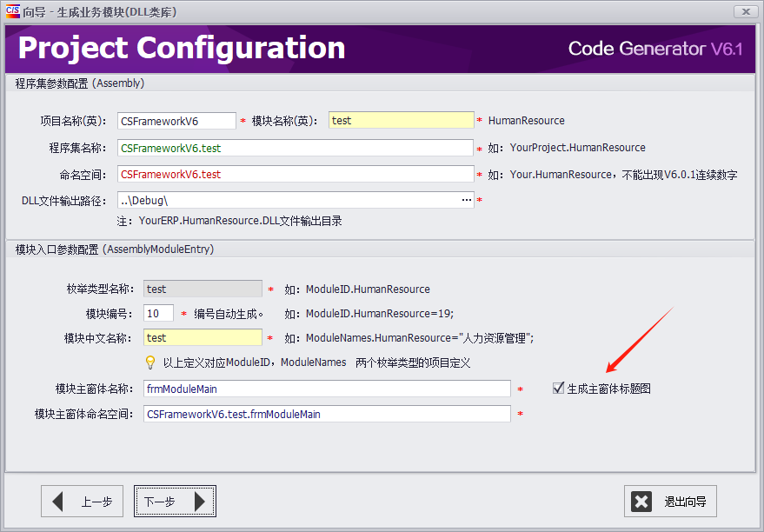Click example 如: ModuleID.HumanResource after enum field
This screenshot has width=764, height=532.
pos(357,289)
